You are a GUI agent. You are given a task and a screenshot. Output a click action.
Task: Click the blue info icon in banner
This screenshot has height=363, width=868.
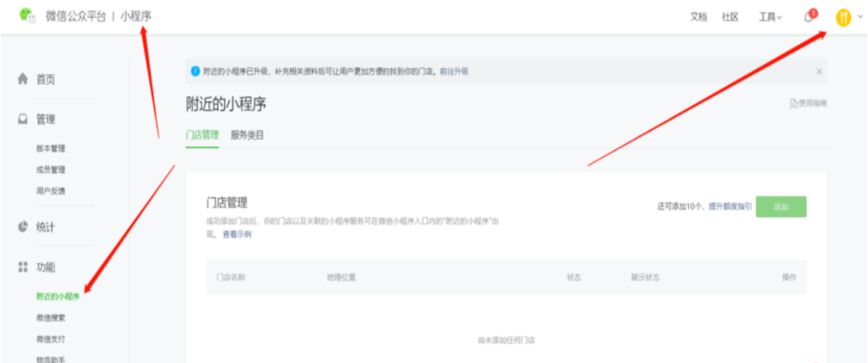[x=195, y=72]
